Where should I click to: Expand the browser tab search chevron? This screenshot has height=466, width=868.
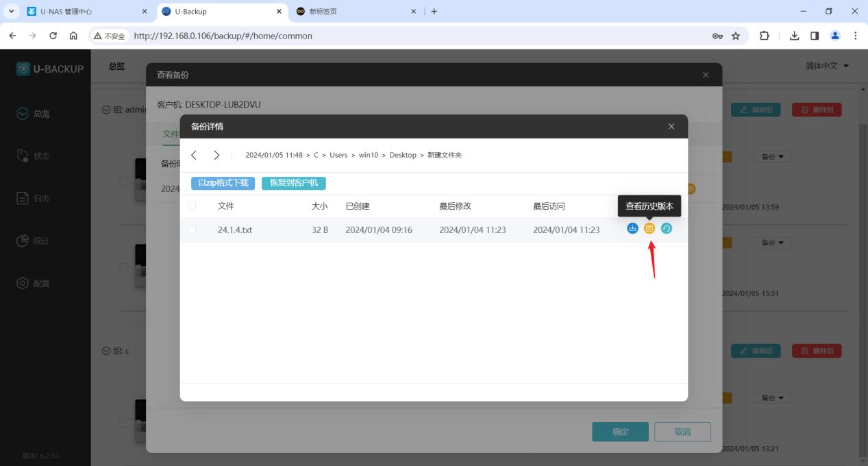click(x=11, y=12)
